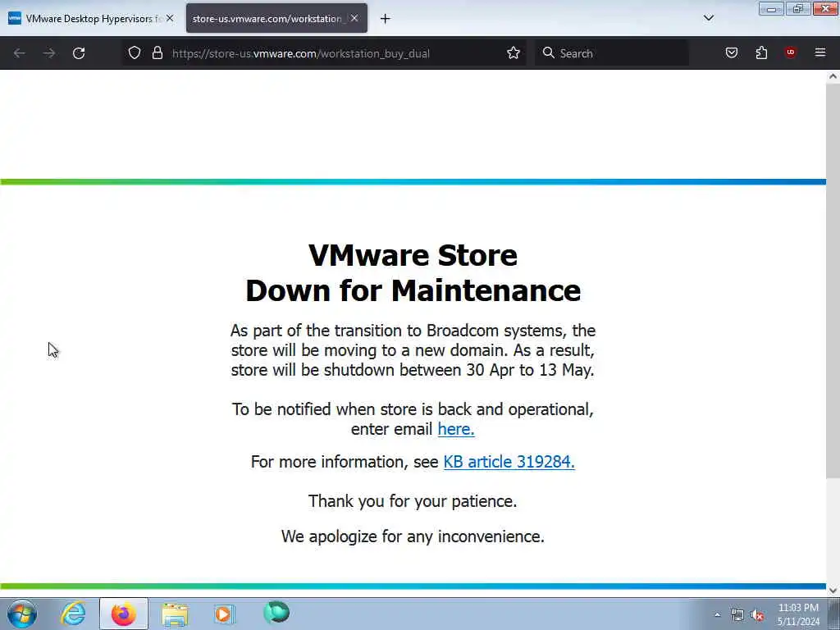The width and height of the screenshot is (840, 630).
Task: Close the Firefox window
Action: click(825, 9)
